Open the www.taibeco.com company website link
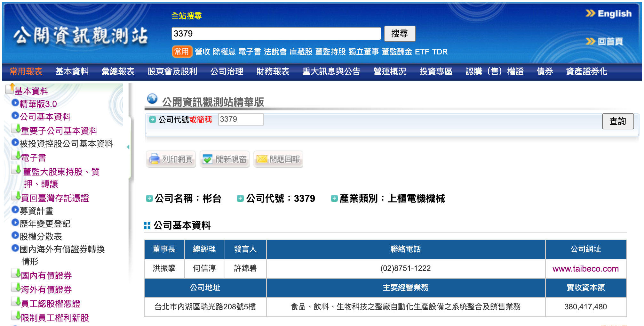This screenshot has height=326, width=644. pyautogui.click(x=585, y=269)
